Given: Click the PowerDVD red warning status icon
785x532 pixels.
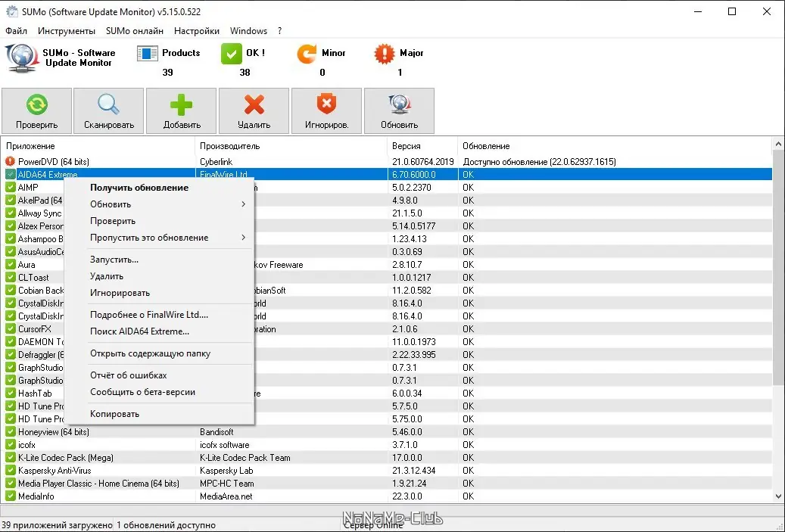Looking at the screenshot, I should pos(10,161).
